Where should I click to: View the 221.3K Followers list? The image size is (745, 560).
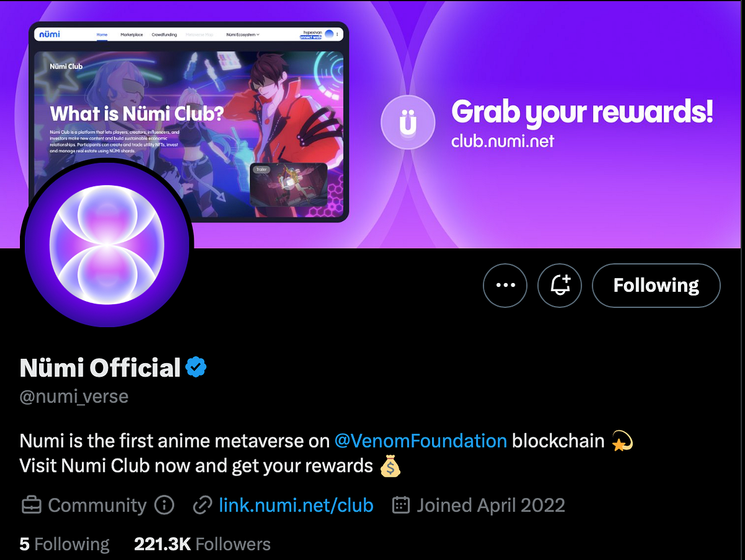point(202,544)
